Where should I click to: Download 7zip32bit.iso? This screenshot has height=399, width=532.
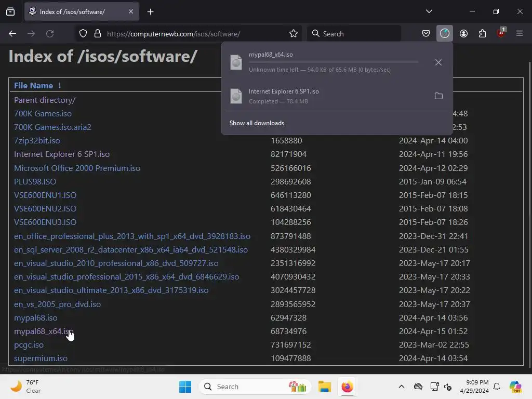[37, 141]
